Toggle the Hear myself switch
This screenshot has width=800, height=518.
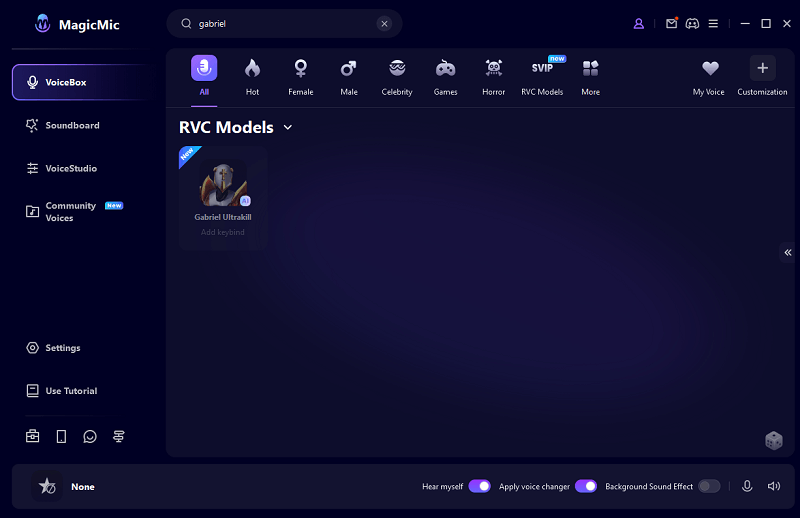[x=479, y=486]
